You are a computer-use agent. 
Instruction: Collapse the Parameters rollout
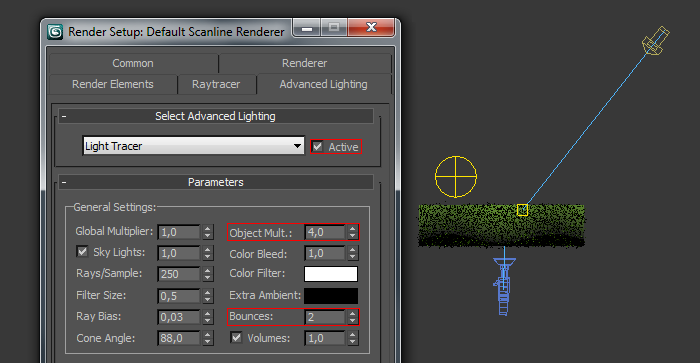216,182
